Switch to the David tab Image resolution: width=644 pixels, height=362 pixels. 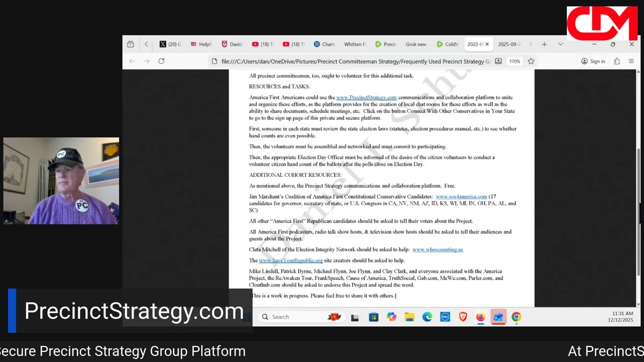[232, 44]
